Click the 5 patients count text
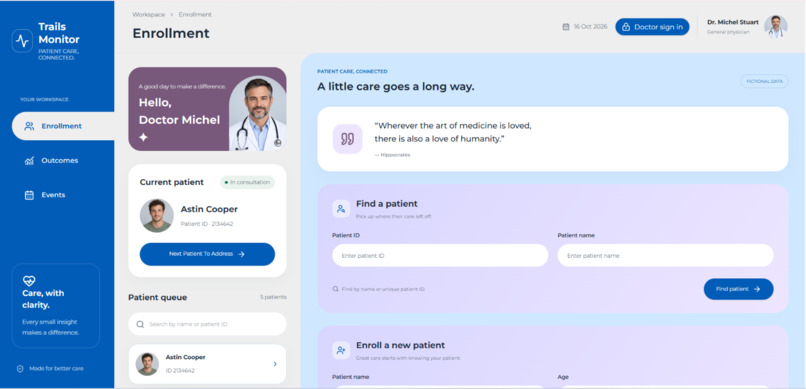 pyautogui.click(x=273, y=297)
